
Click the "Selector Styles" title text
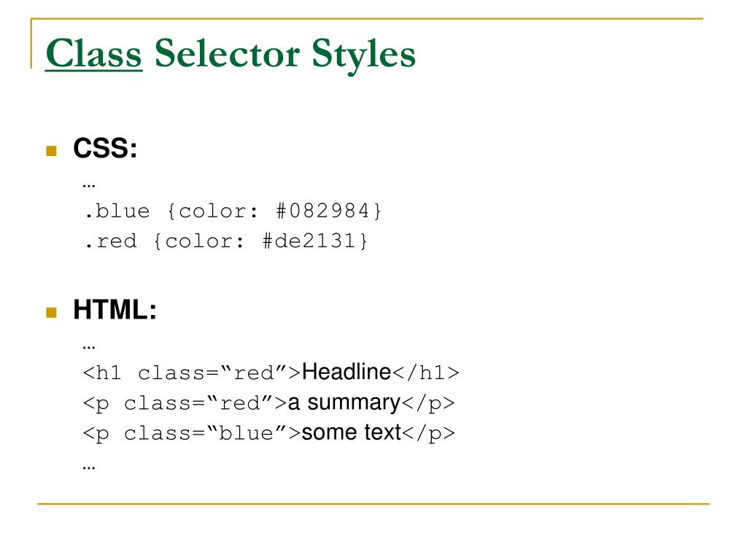285,55
